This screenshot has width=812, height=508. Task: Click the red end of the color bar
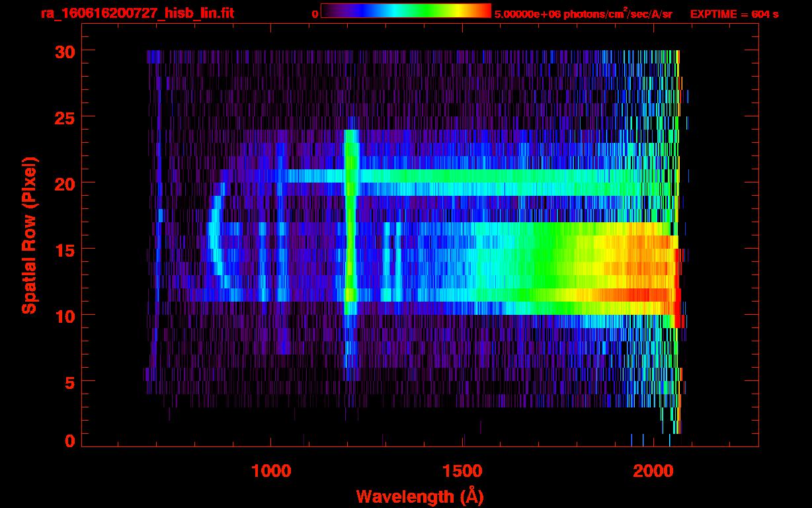pyautogui.click(x=484, y=11)
